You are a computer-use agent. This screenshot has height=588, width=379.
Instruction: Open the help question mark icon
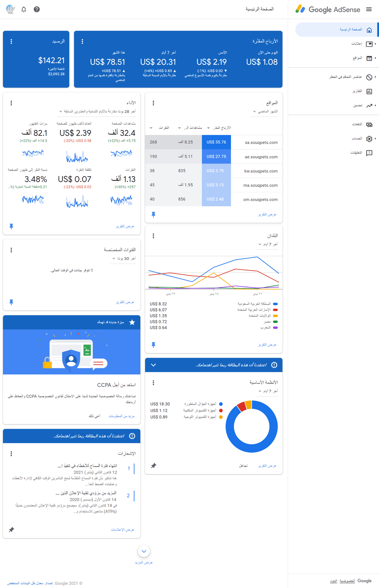click(37, 9)
